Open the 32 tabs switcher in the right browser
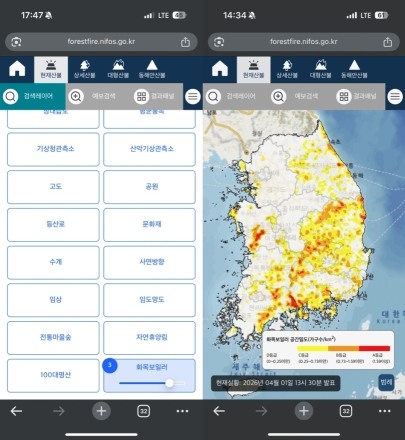 click(x=346, y=411)
